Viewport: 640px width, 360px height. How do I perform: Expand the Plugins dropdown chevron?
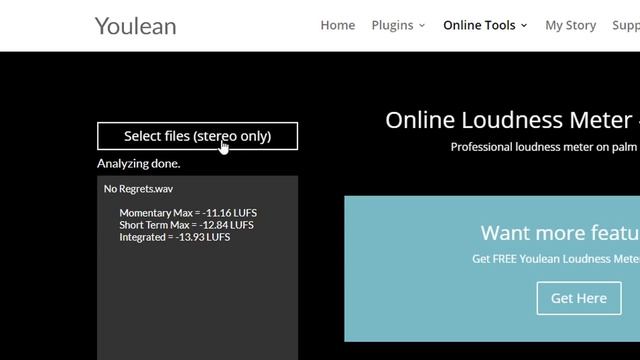pos(422,26)
